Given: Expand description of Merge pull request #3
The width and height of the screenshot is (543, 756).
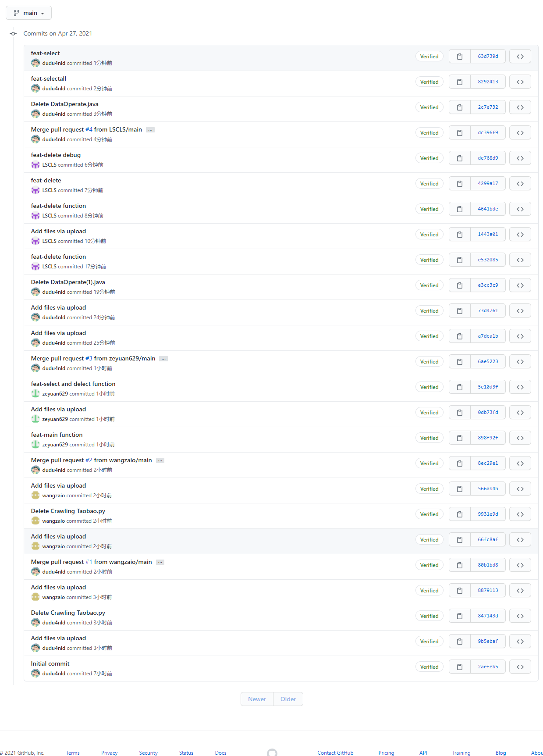Looking at the screenshot, I should pos(163,359).
